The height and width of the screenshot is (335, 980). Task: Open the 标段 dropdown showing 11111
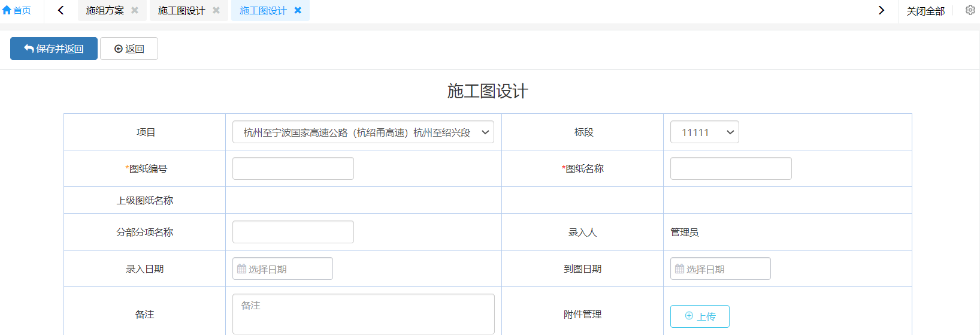[704, 132]
